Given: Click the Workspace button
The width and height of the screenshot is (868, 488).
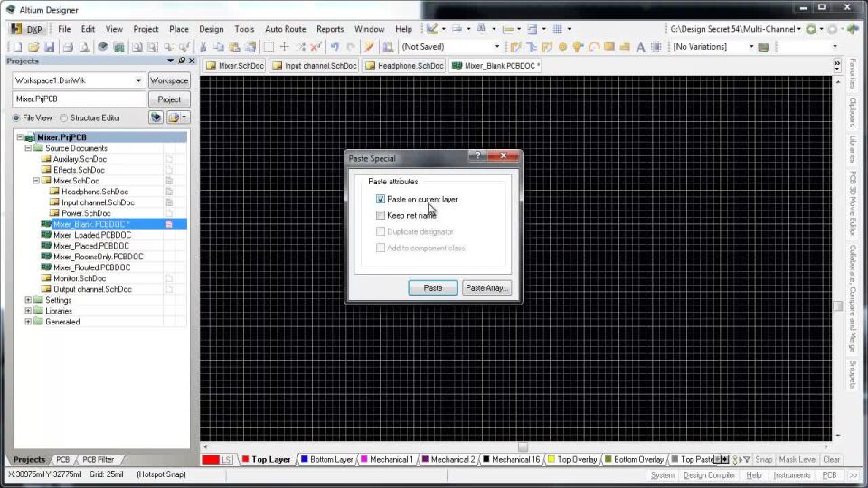Looking at the screenshot, I should (x=169, y=80).
